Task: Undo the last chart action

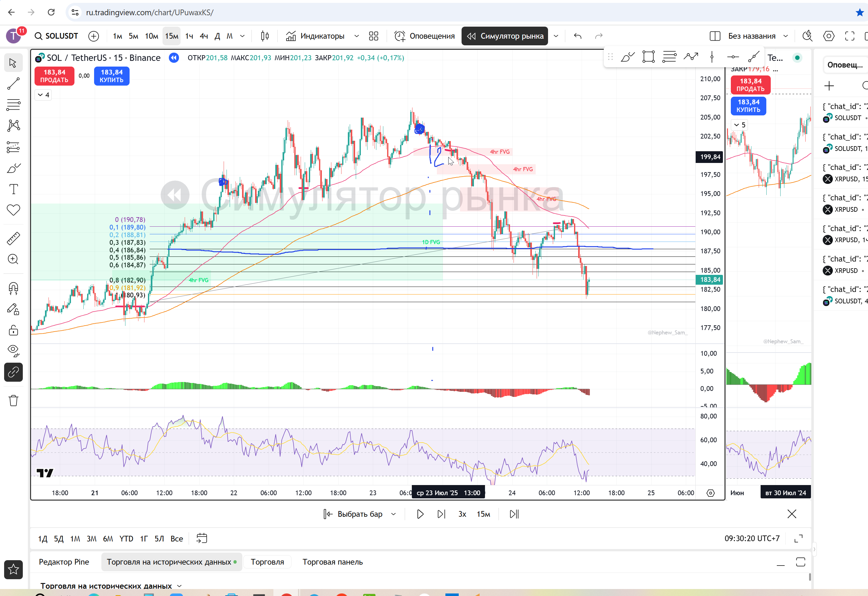Action: click(x=578, y=36)
